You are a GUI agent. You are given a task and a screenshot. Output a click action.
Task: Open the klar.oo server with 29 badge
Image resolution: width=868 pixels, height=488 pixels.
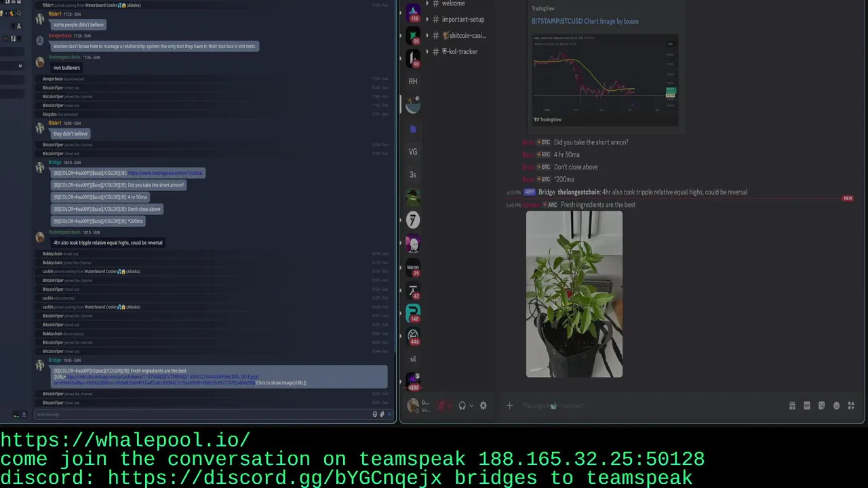[413, 267]
